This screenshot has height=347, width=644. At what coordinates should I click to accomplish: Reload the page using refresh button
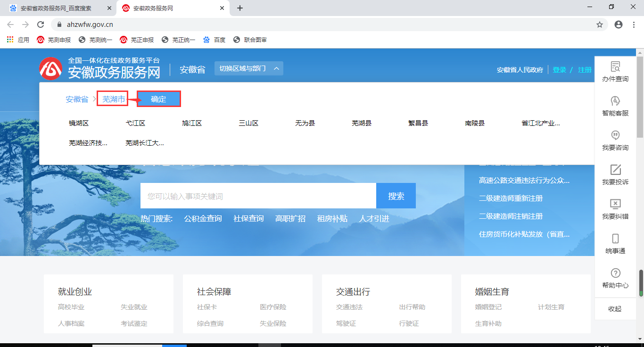pos(41,25)
